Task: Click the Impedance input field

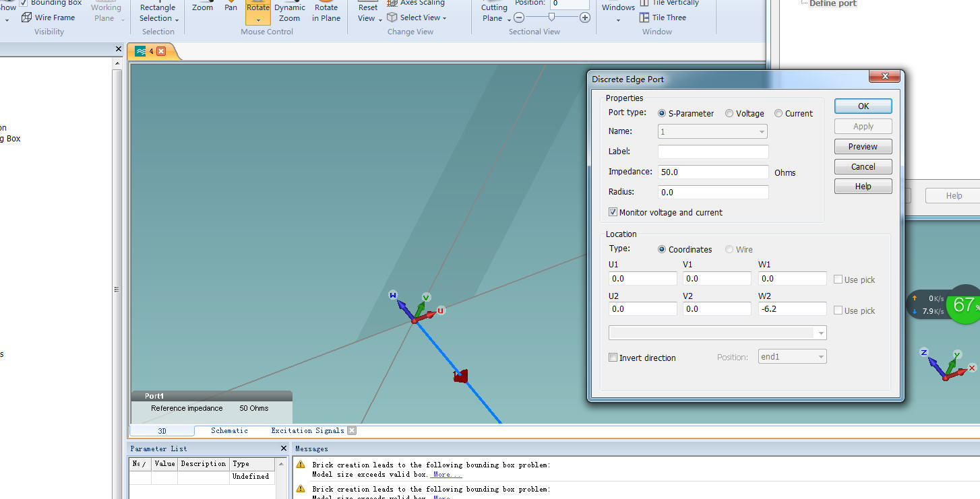Action: pyautogui.click(x=713, y=172)
